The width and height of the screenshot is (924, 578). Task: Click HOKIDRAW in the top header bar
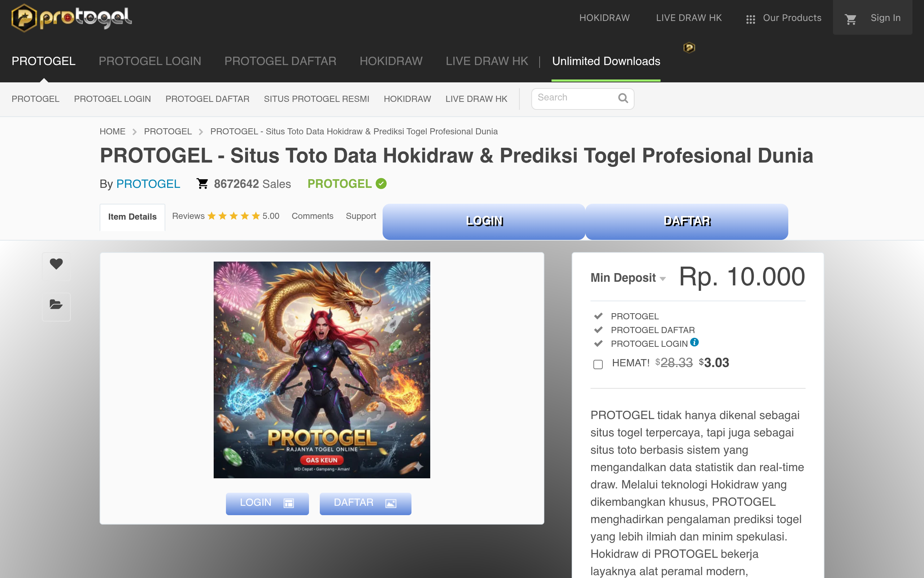point(605,18)
